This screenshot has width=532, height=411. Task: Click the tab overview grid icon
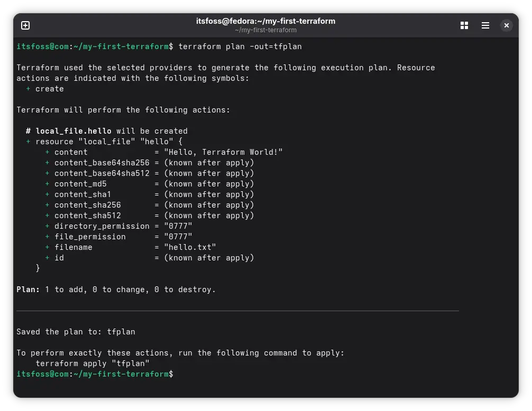tap(464, 25)
